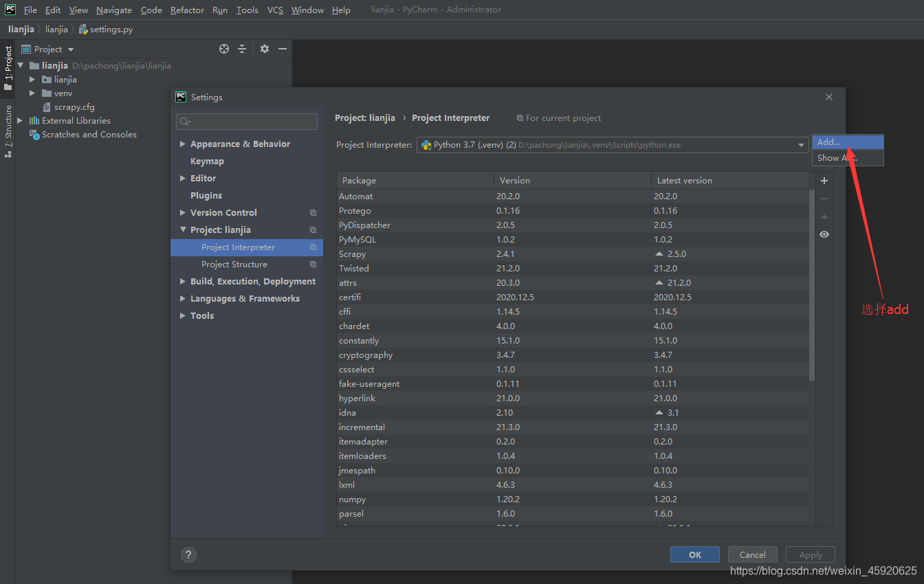Select Keymap in settings list
Viewport: 924px width, 584px height.
pyautogui.click(x=207, y=161)
